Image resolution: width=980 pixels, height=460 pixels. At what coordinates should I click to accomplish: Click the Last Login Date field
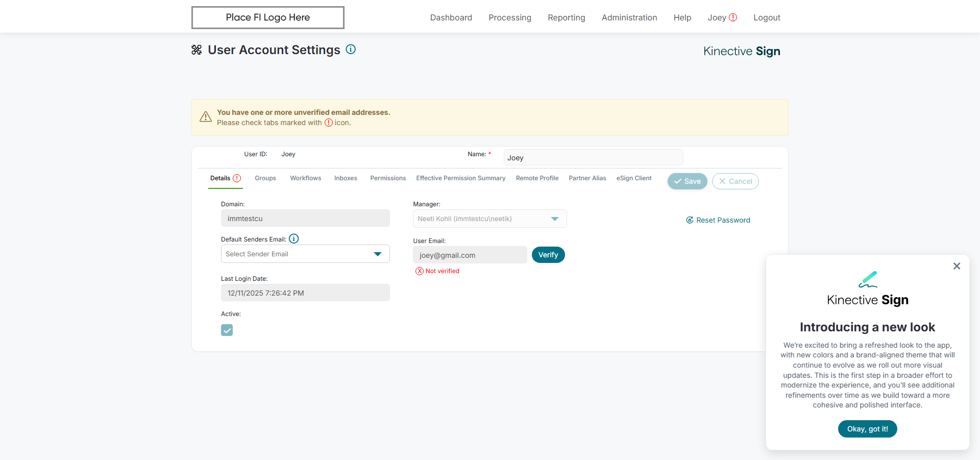(x=305, y=293)
